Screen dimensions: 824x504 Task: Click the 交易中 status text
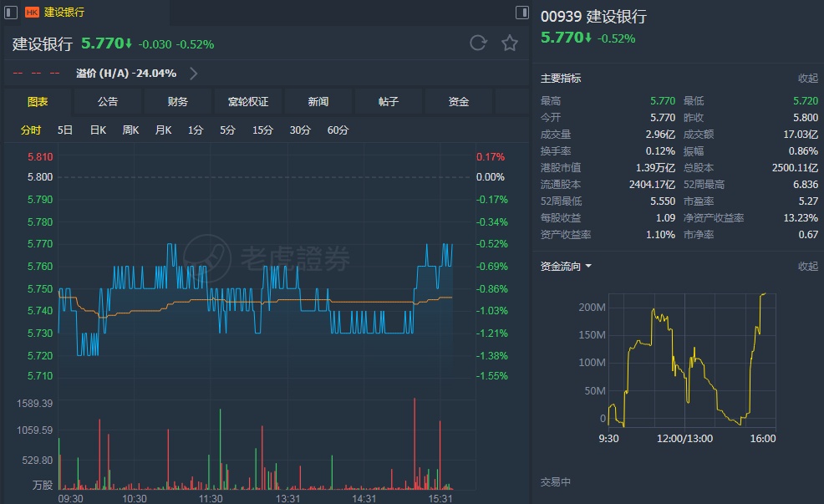click(556, 482)
